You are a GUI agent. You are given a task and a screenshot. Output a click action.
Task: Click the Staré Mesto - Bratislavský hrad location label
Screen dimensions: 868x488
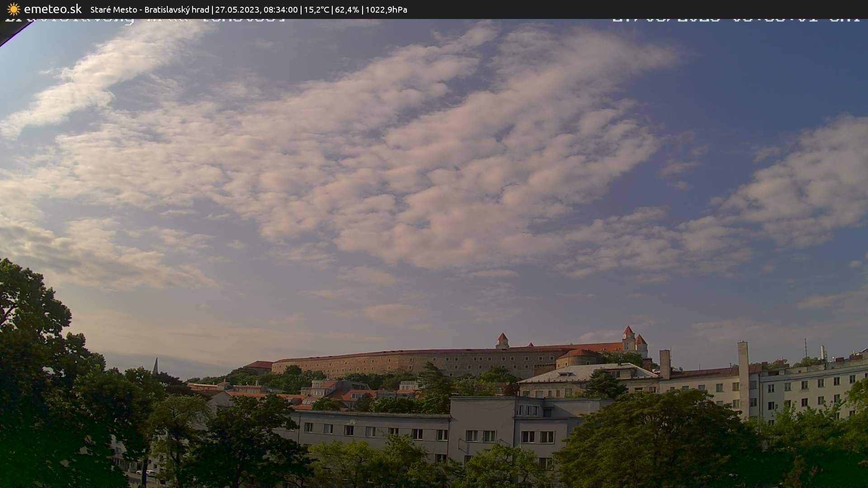150,9
